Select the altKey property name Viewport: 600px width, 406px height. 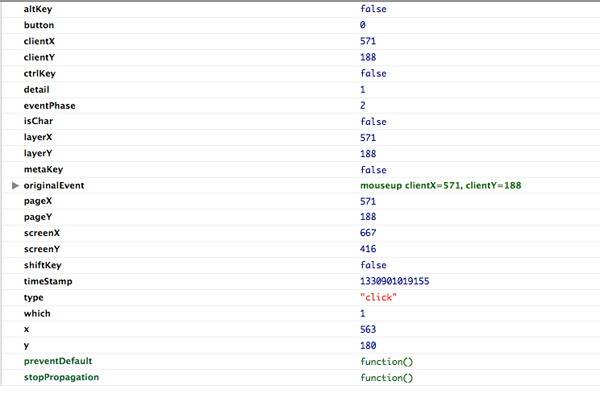pos(38,9)
